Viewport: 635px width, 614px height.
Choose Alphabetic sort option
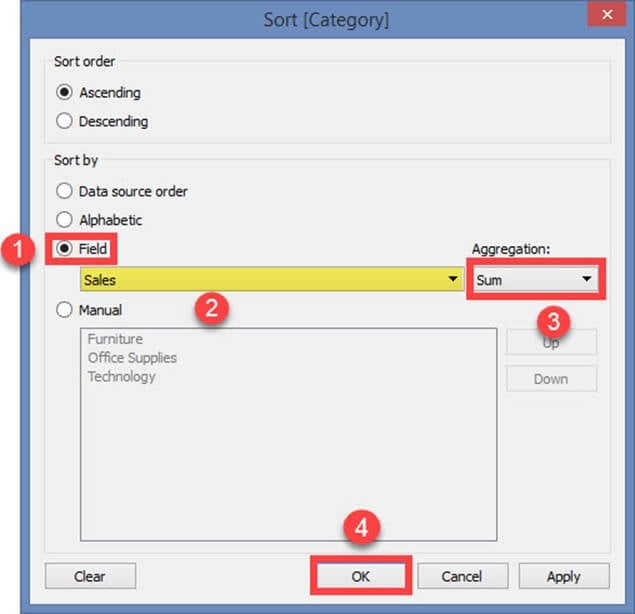tap(65, 220)
